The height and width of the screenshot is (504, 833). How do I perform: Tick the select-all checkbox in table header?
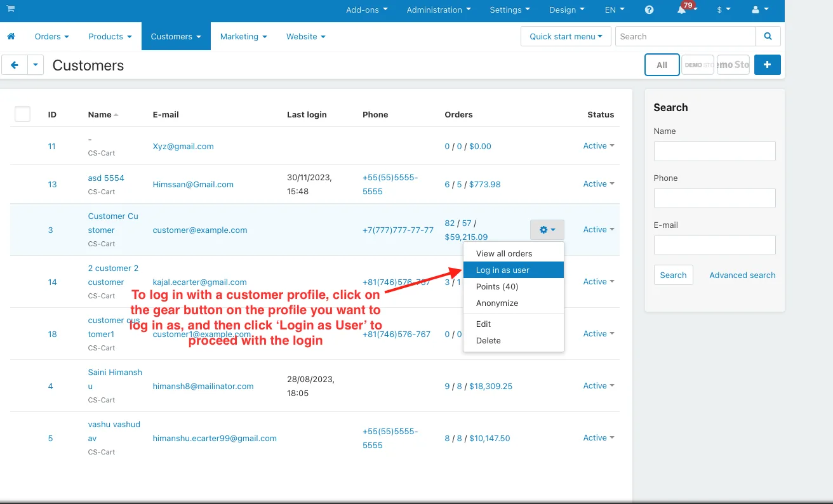(x=22, y=114)
